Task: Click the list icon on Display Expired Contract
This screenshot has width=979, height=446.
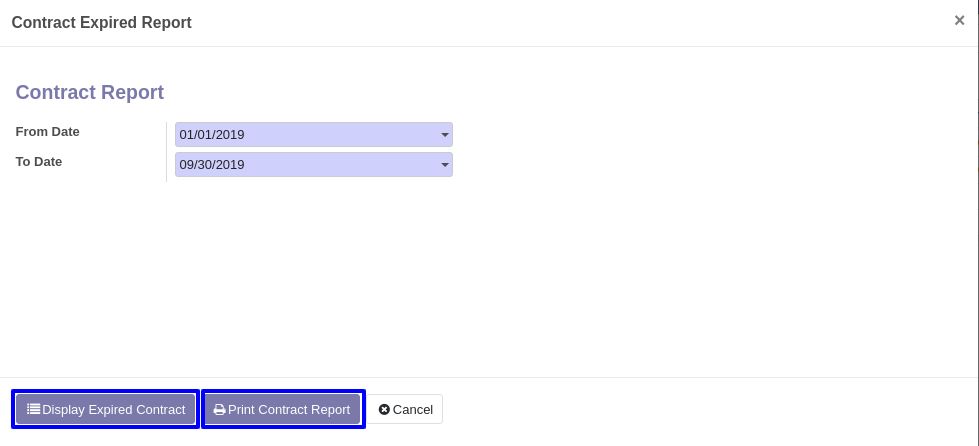Action: coord(34,409)
